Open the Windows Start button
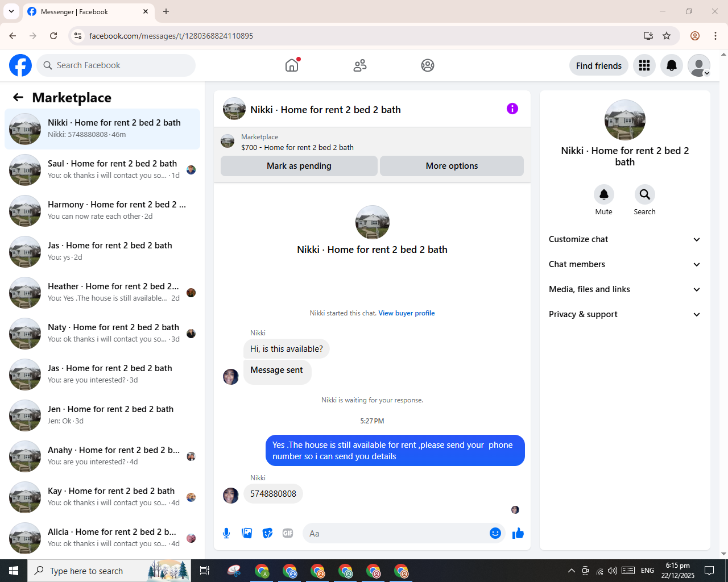This screenshot has width=728, height=582. click(14, 571)
